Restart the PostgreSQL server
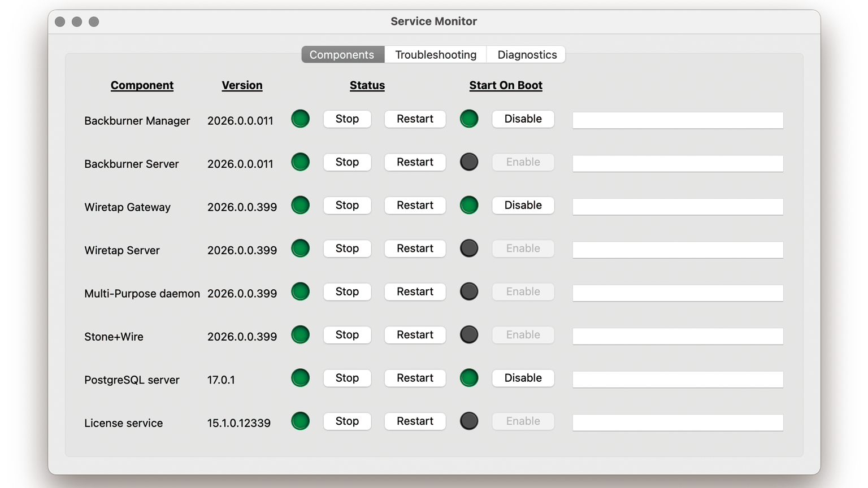868x488 pixels. 415,378
